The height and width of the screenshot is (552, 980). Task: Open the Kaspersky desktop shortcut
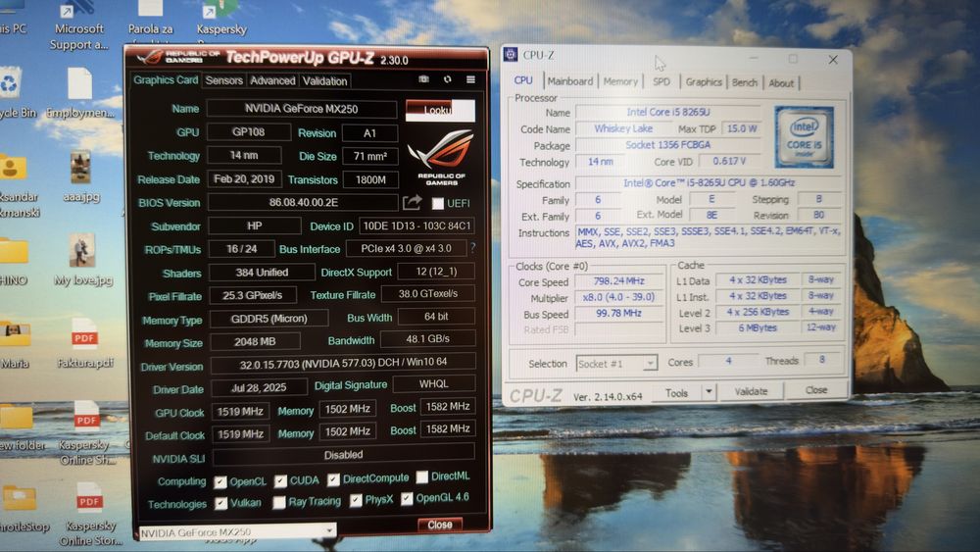[x=221, y=19]
